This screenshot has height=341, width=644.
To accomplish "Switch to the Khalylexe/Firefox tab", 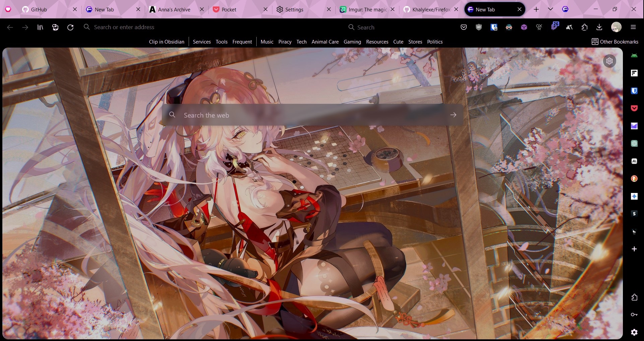I will point(431,9).
